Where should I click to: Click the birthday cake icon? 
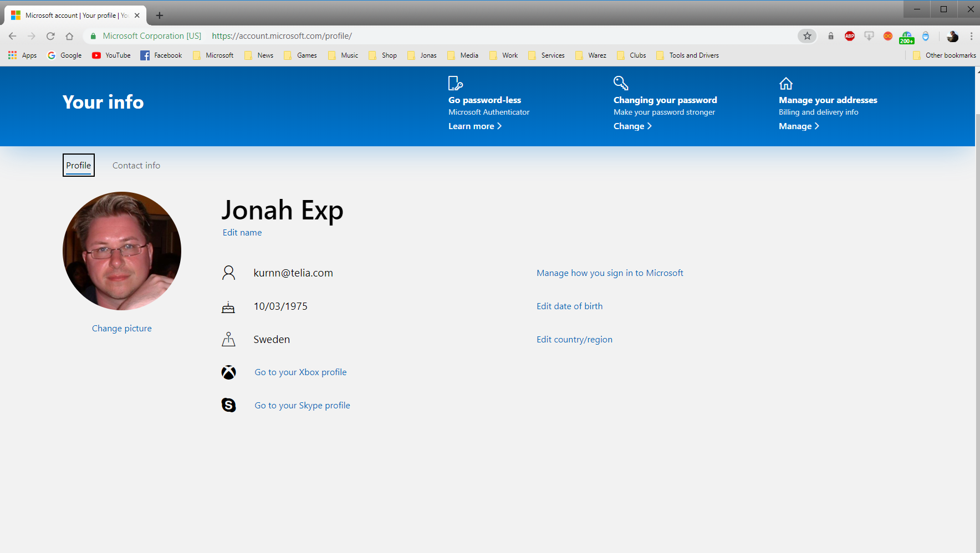point(228,307)
